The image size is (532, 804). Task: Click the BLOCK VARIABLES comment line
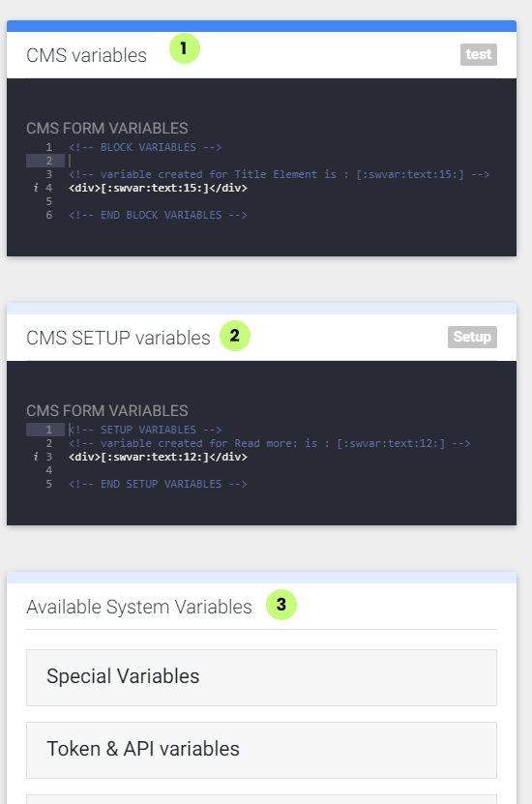click(x=145, y=147)
